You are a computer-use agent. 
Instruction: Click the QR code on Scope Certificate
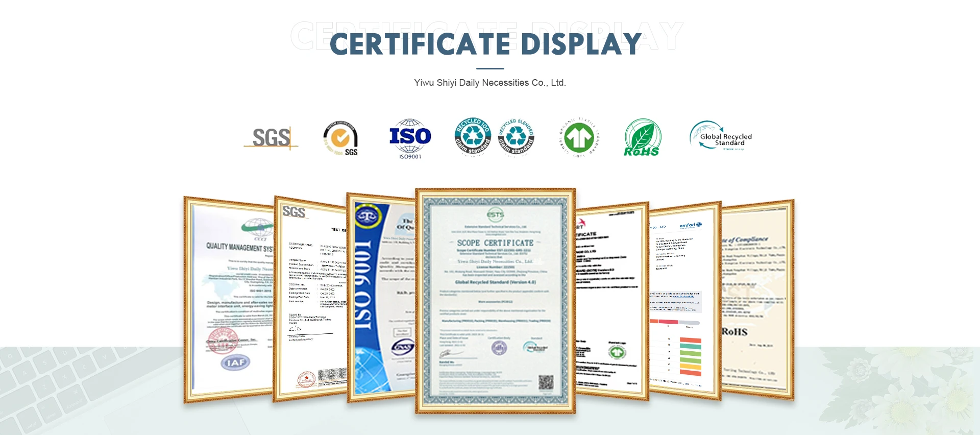(546, 382)
